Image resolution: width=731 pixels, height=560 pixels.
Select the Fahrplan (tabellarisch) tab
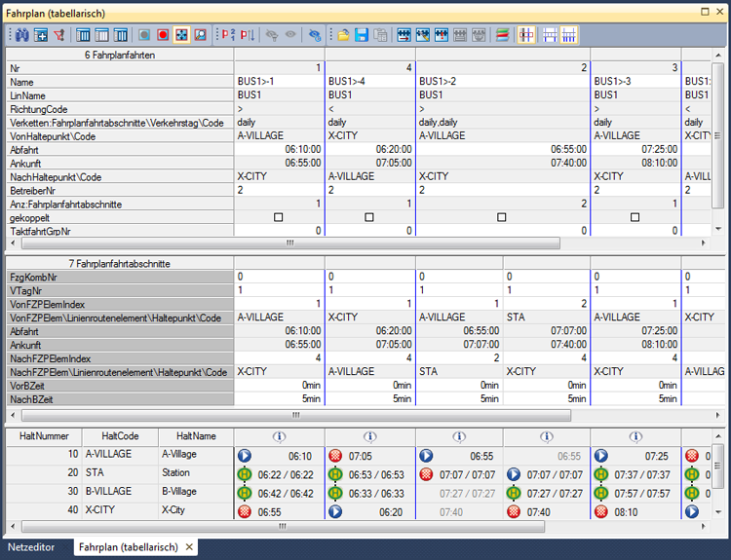point(130,547)
